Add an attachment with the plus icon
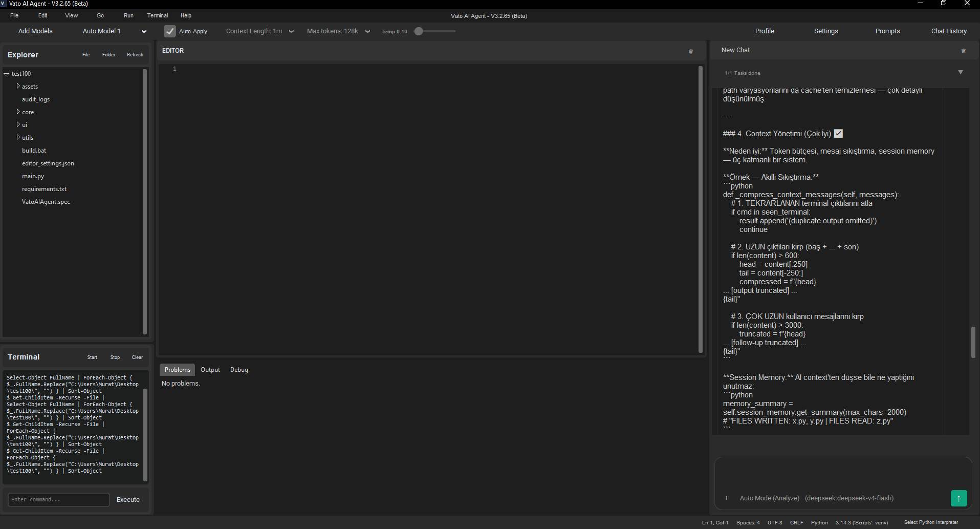This screenshot has height=529, width=980. pyautogui.click(x=726, y=498)
